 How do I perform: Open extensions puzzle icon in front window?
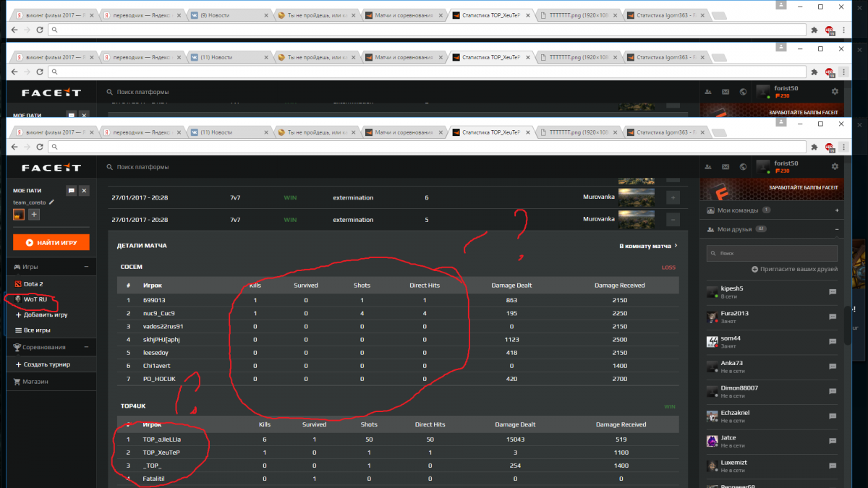tap(814, 147)
